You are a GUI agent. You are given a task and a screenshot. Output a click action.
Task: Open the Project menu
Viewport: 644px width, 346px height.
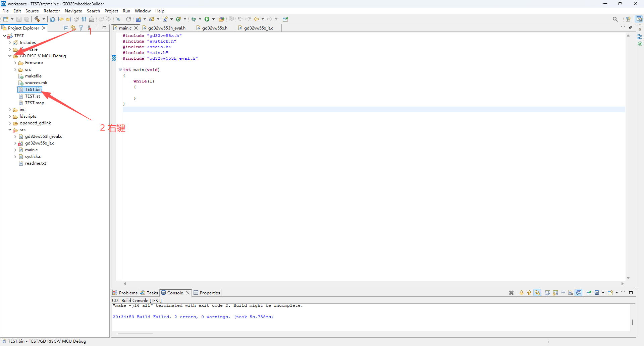point(111,11)
